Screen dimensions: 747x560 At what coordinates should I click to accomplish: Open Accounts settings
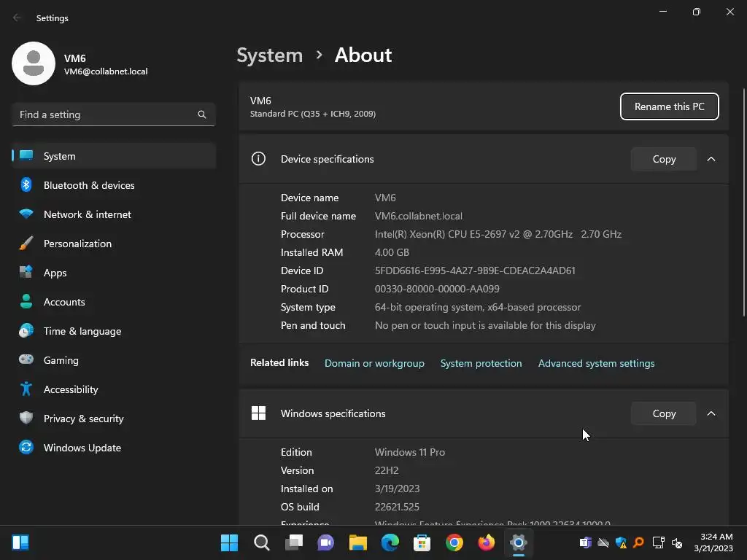click(113, 302)
